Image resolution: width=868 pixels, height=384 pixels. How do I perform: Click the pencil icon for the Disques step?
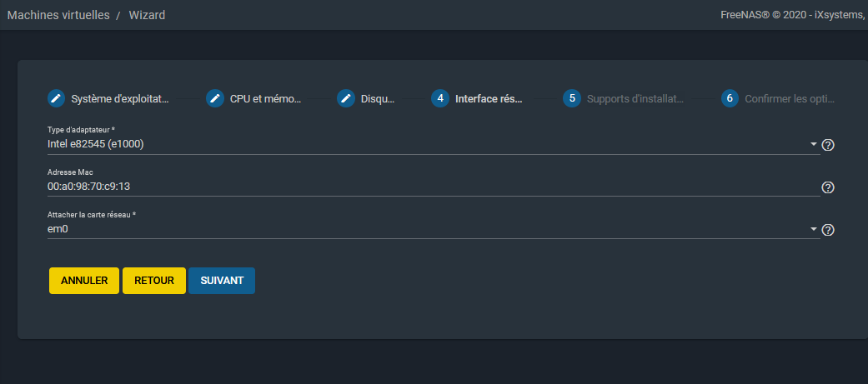[x=346, y=98]
